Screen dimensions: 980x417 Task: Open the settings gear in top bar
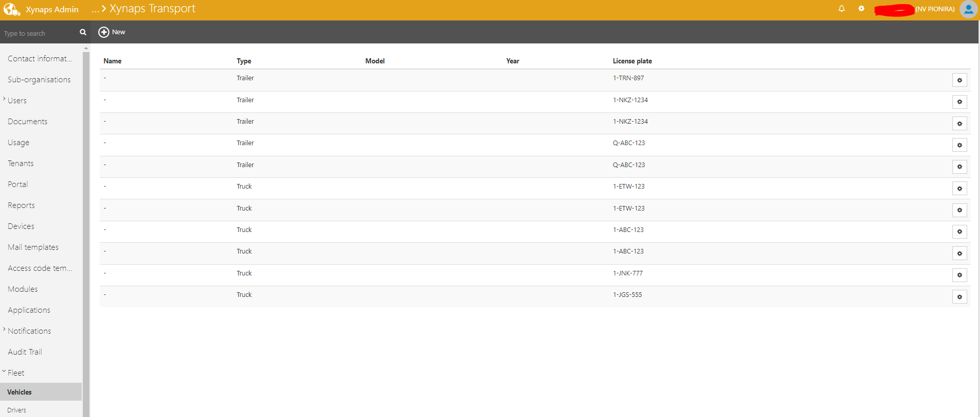[x=861, y=9]
